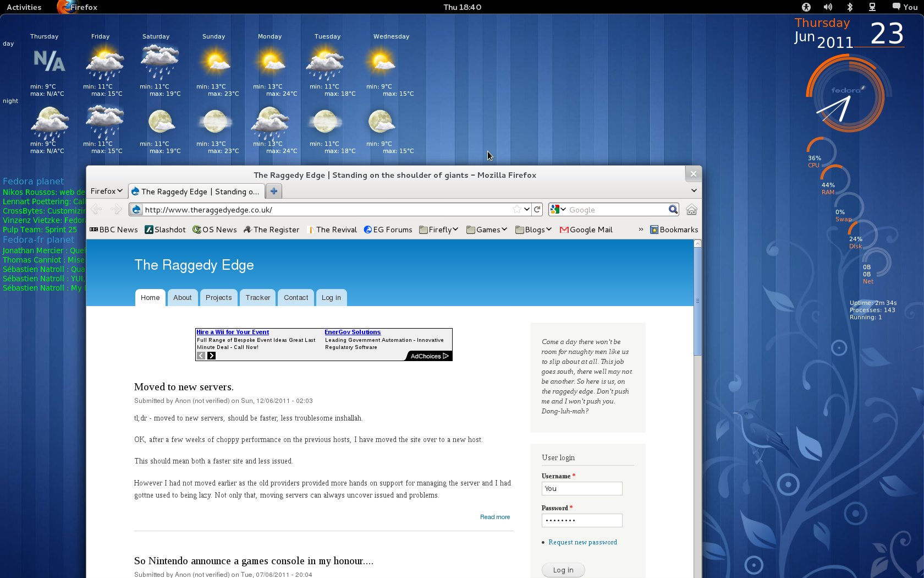Click the site identity icon in URL bar
This screenshot has width=924, height=578.
136,210
